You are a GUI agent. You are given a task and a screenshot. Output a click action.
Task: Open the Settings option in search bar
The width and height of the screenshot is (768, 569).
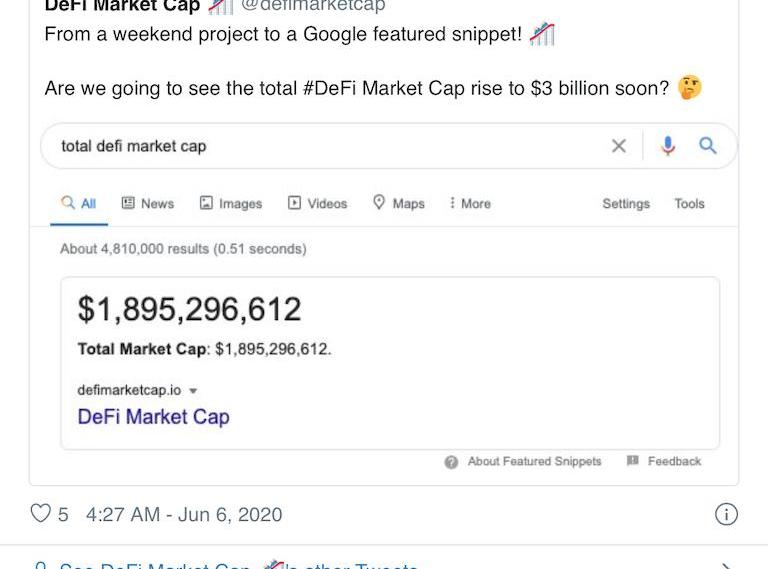pos(625,203)
